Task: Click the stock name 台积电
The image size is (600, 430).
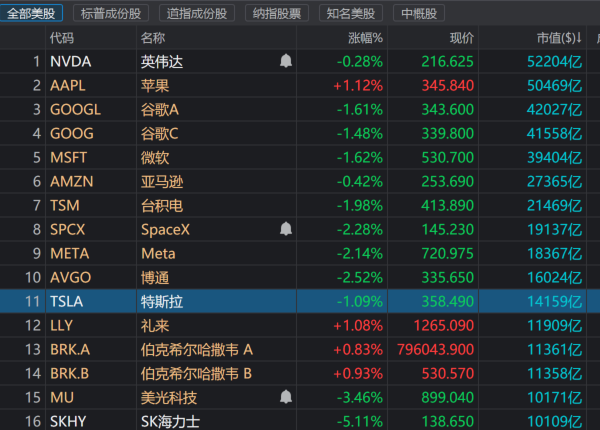Action: pos(162,206)
